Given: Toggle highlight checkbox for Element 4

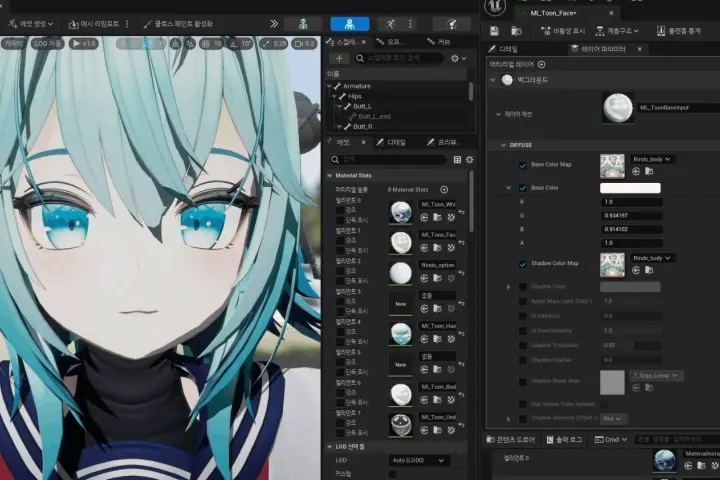Looking at the screenshot, I should (x=340, y=332).
